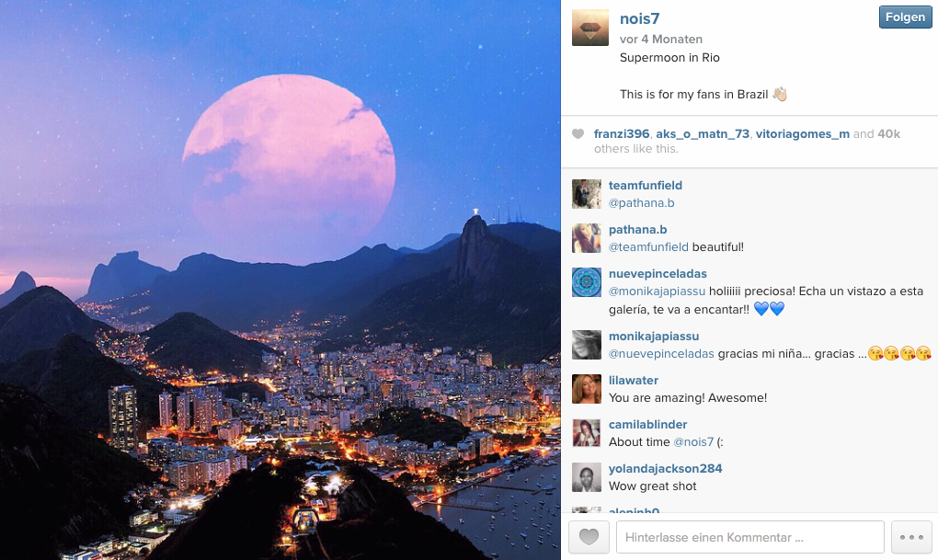Open aks_o_matn_73 profile link

pos(703,134)
